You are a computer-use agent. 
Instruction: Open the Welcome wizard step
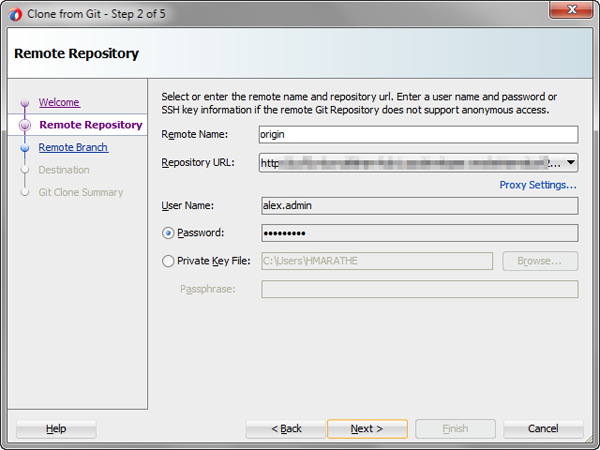point(59,103)
